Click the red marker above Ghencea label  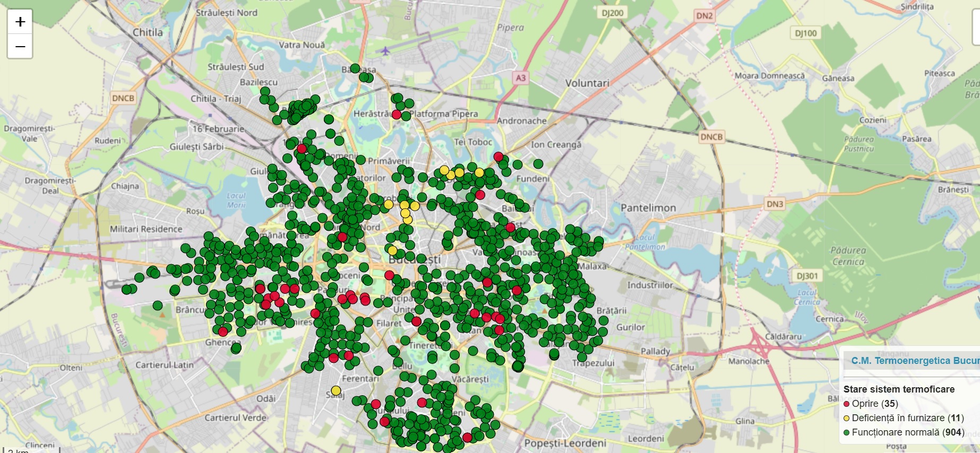coord(223,332)
